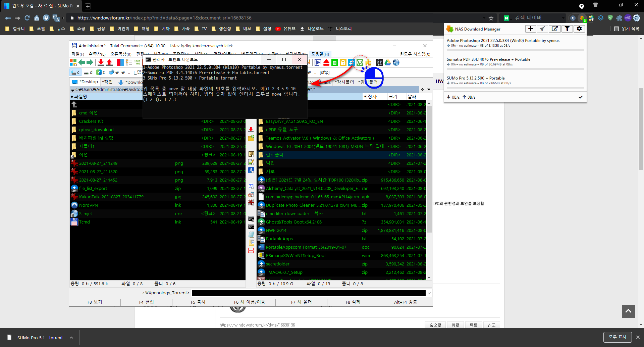644x347 pixels.
Task: Click the Google Drive toolbar icon
Action: click(x=388, y=62)
